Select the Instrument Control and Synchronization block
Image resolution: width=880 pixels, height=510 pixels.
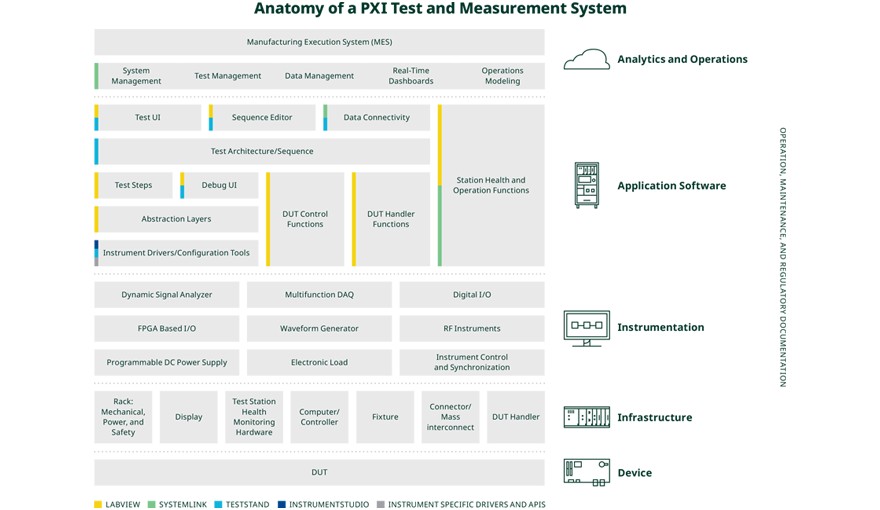pos(472,362)
